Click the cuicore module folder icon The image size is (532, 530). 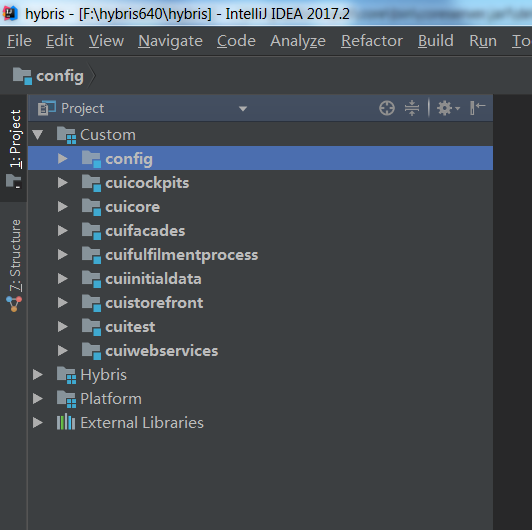pos(91,207)
